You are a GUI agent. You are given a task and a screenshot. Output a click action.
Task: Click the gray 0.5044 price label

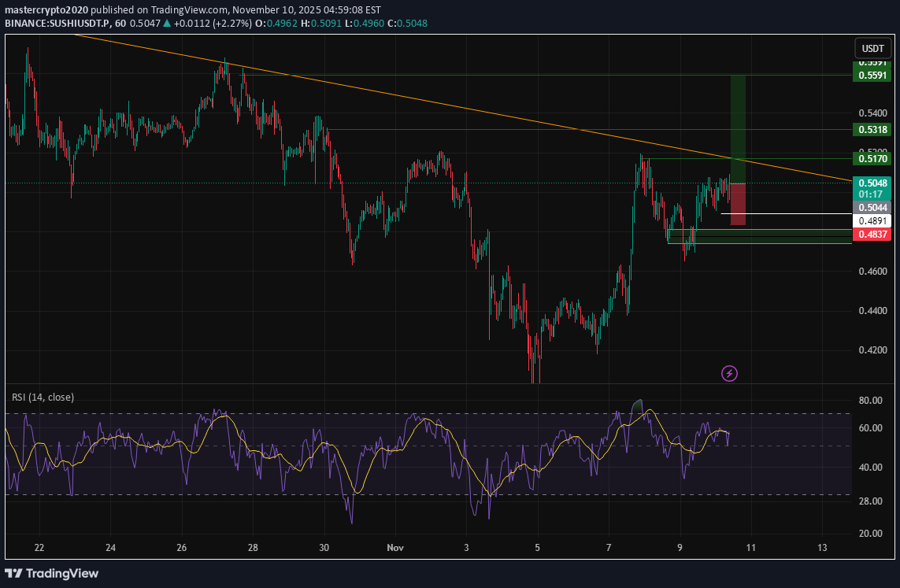click(872, 207)
